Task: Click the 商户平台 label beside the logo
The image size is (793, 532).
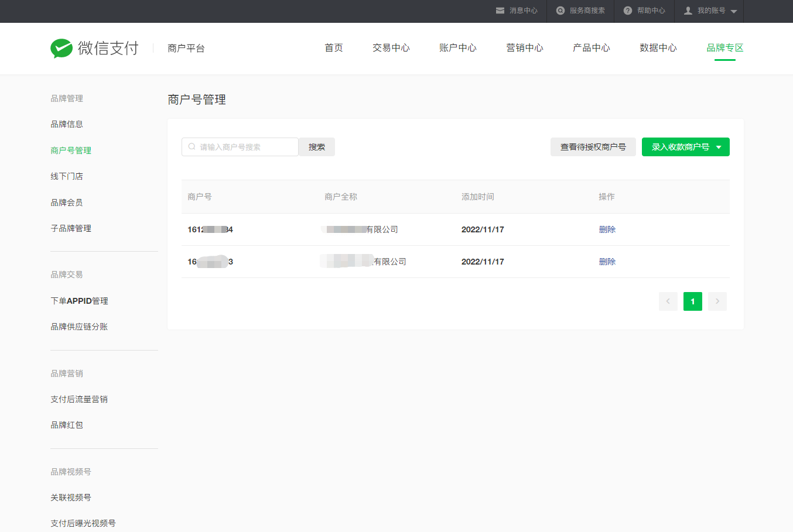Action: click(186, 48)
